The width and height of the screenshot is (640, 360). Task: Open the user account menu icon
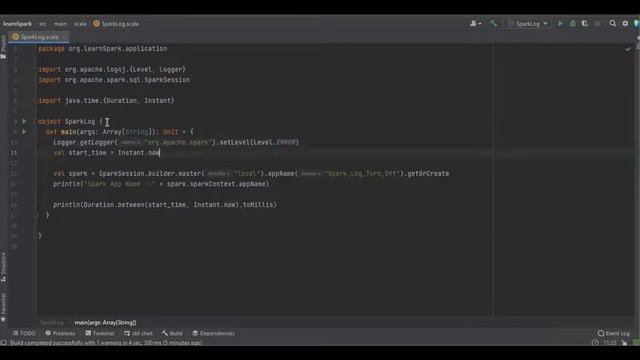pyautogui.click(x=475, y=24)
